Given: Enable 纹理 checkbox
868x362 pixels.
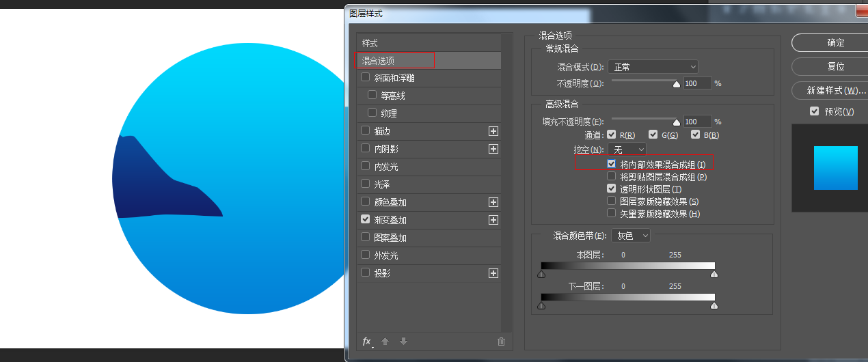Looking at the screenshot, I should (372, 113).
